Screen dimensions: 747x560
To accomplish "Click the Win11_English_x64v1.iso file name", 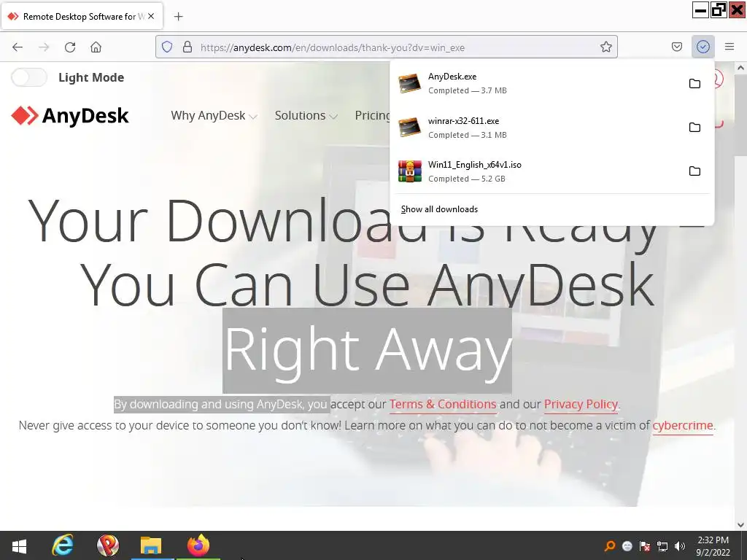I will coord(474,165).
